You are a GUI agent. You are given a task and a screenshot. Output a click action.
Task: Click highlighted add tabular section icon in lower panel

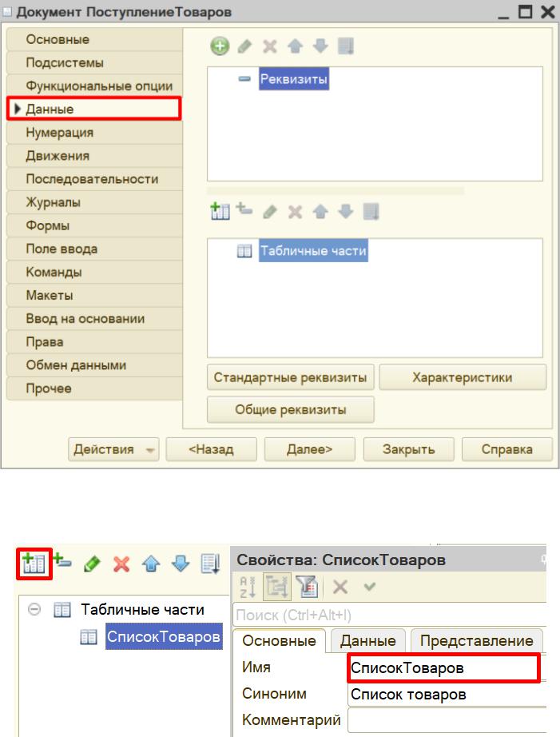click(34, 563)
